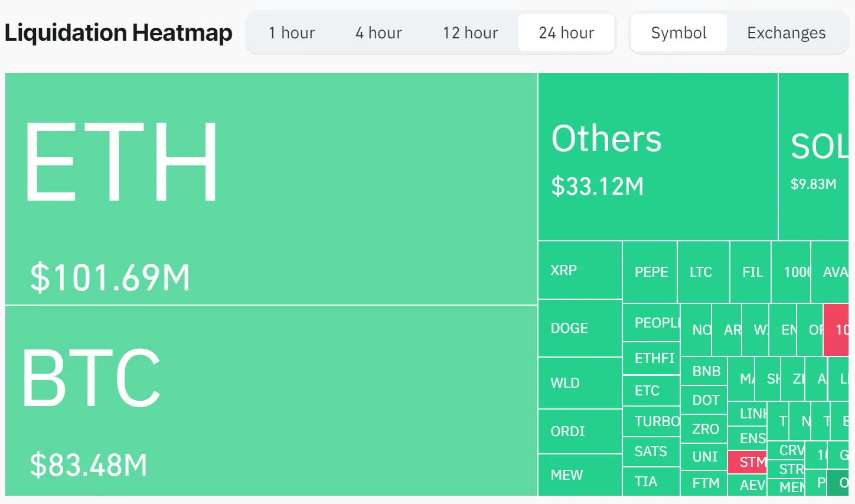
Task: Switch heatmap view to Exchanges
Action: pos(786,33)
